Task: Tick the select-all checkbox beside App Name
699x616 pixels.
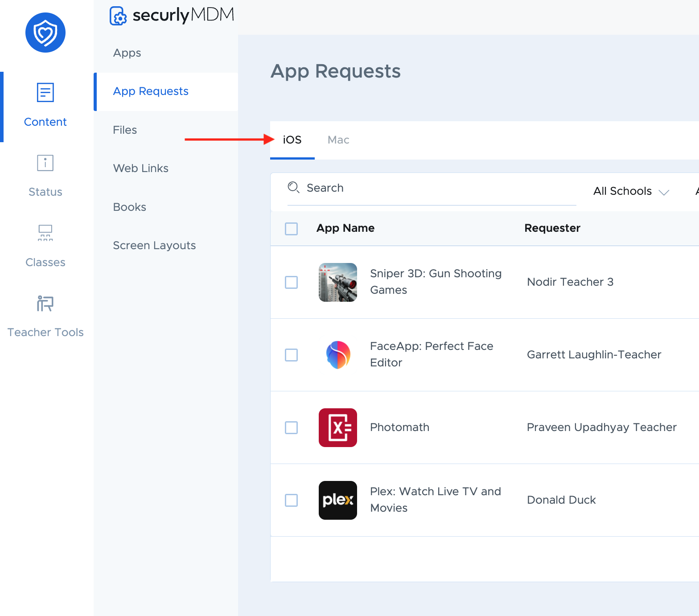Action: pyautogui.click(x=291, y=229)
